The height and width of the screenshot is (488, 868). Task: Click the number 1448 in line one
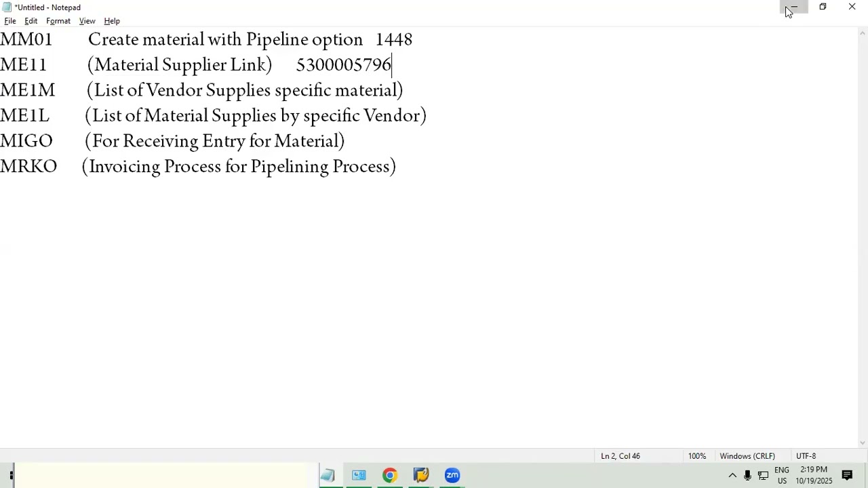[394, 39]
